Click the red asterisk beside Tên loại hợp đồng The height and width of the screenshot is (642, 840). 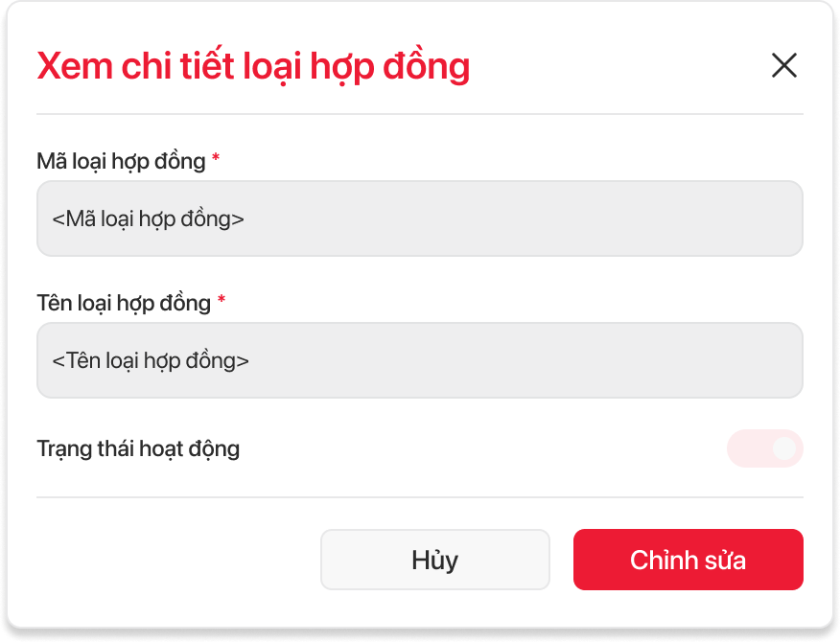[x=221, y=299]
